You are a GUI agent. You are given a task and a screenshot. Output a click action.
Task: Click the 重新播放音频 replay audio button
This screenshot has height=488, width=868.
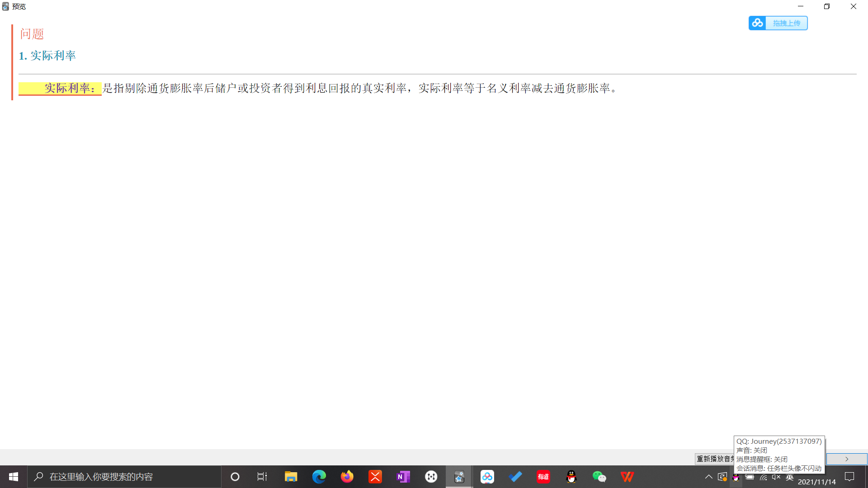click(715, 459)
